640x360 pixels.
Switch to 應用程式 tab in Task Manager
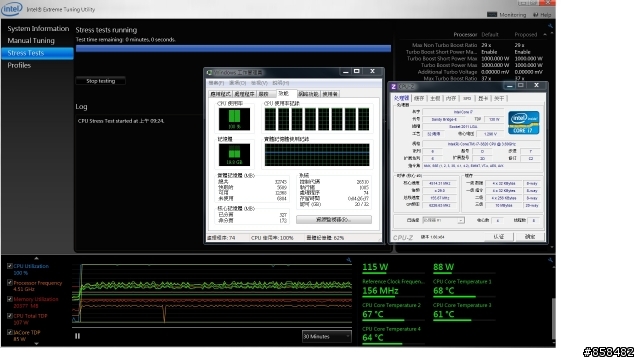pyautogui.click(x=220, y=94)
